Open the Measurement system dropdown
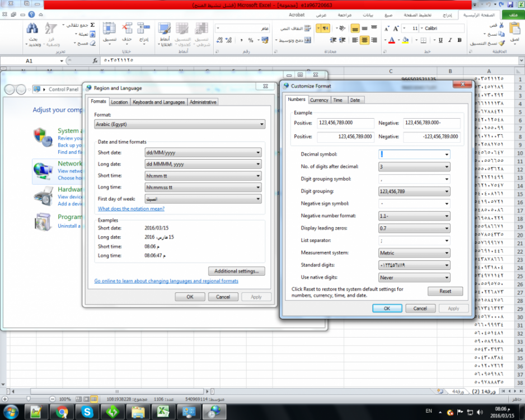 click(414, 253)
